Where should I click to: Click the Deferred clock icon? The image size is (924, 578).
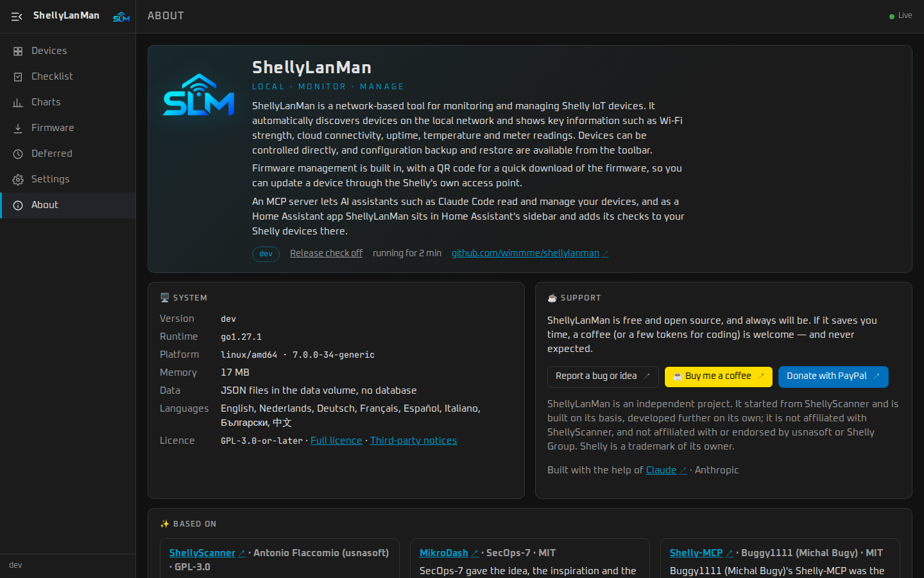(x=18, y=154)
